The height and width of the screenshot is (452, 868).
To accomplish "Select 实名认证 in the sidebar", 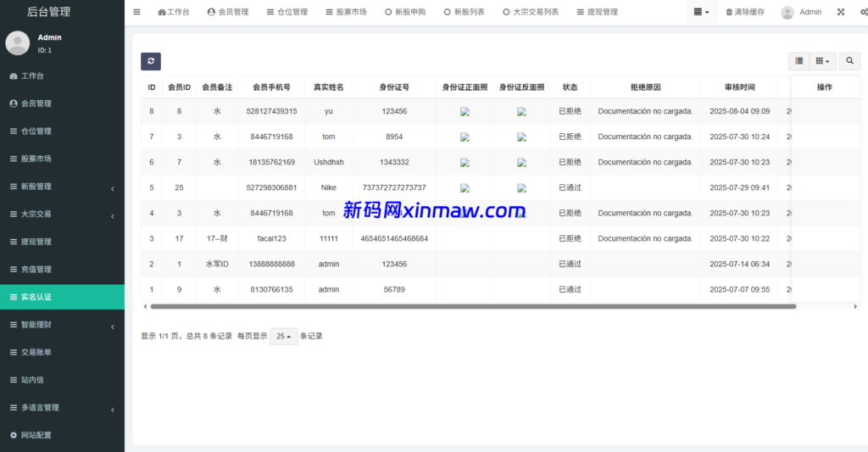I will pyautogui.click(x=62, y=297).
